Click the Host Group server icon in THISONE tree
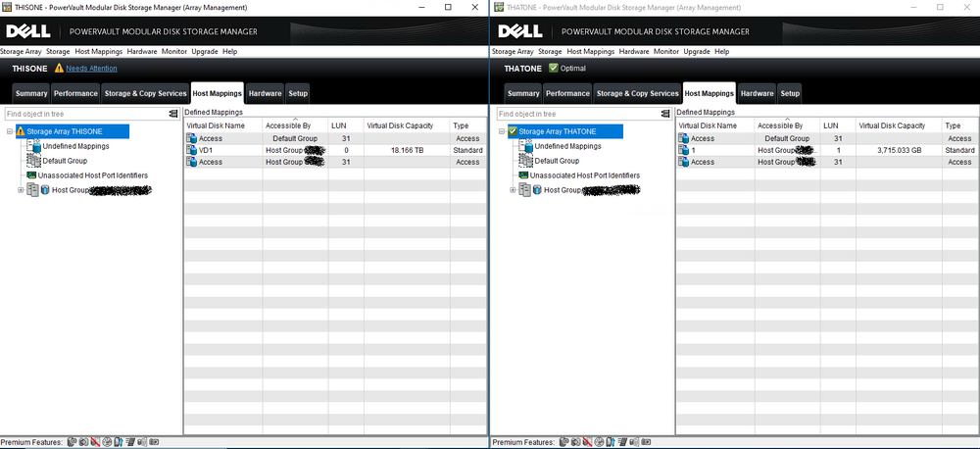 (32, 190)
